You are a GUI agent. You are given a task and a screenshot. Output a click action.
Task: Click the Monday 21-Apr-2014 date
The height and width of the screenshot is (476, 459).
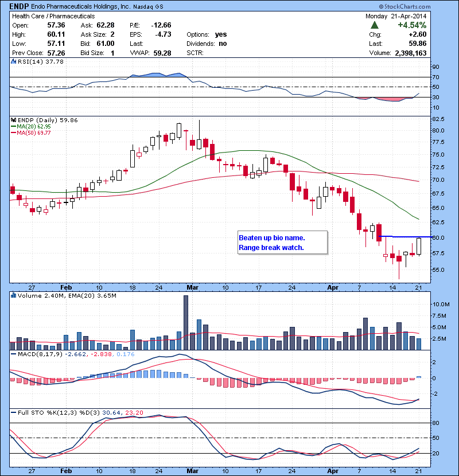click(x=396, y=16)
